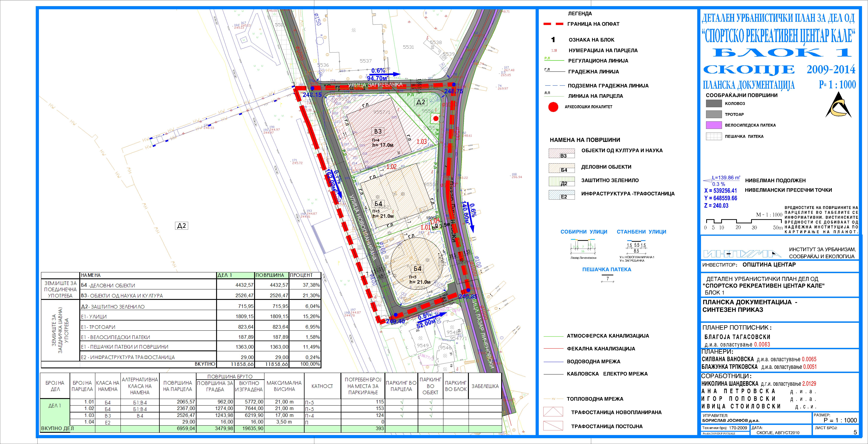
Task: Click the pedestrian path grid pattern swatch
Action: 714,136
